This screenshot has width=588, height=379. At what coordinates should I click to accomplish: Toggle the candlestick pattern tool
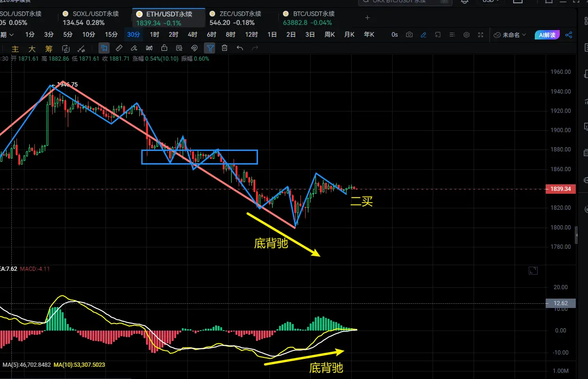coord(149,48)
